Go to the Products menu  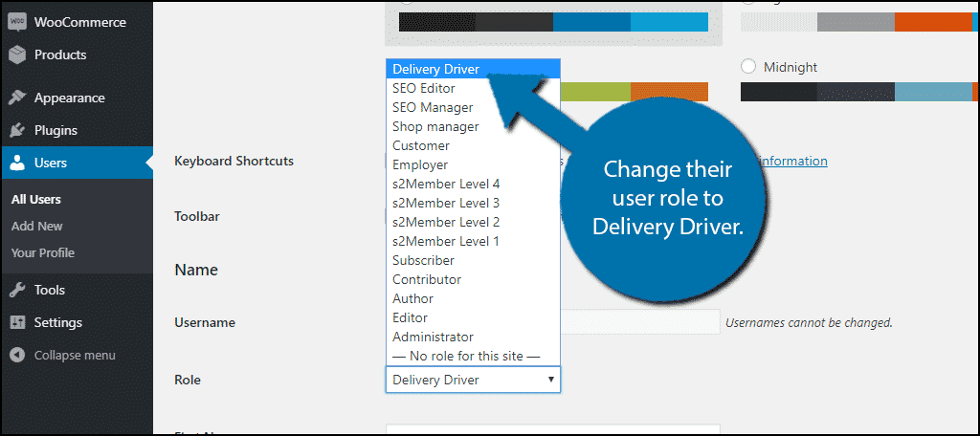click(77, 54)
